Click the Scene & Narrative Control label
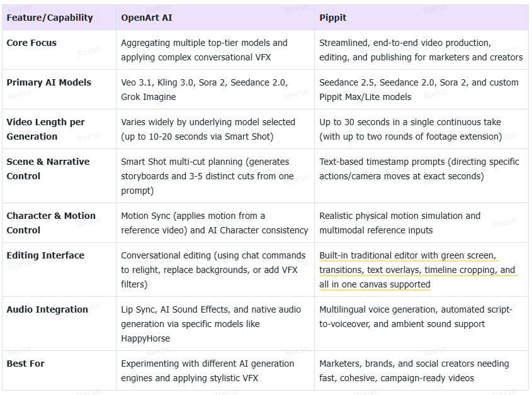Viewport: 532px width, 395px height. (x=48, y=169)
